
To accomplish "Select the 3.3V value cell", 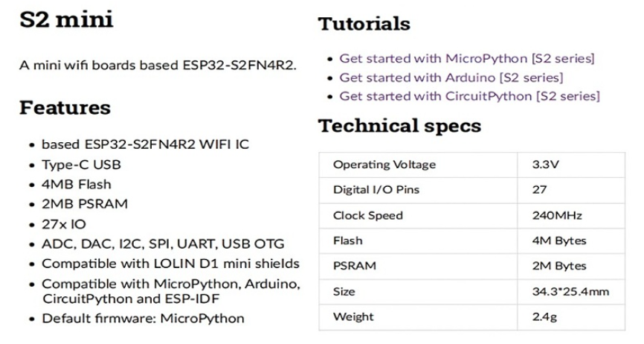I will (x=571, y=165).
